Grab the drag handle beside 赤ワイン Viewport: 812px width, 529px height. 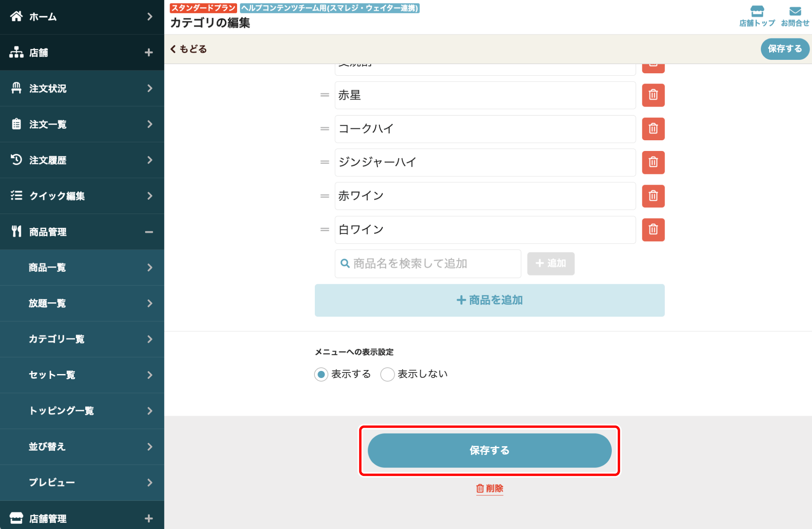pos(325,196)
